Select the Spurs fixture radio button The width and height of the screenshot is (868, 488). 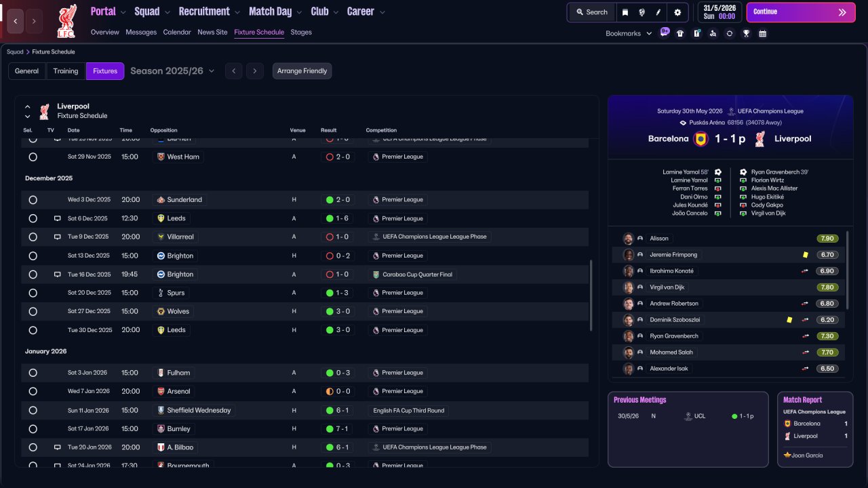tap(33, 293)
